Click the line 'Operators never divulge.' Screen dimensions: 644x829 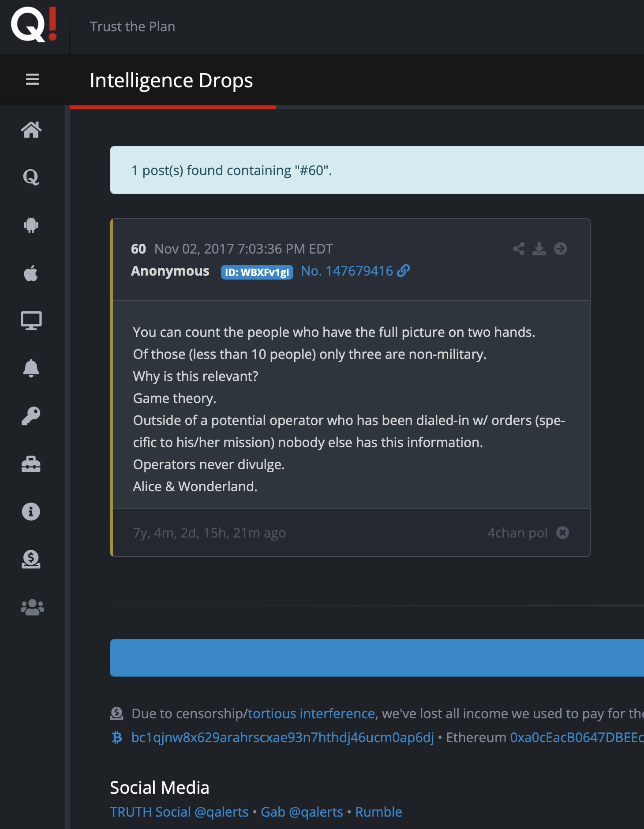[209, 464]
